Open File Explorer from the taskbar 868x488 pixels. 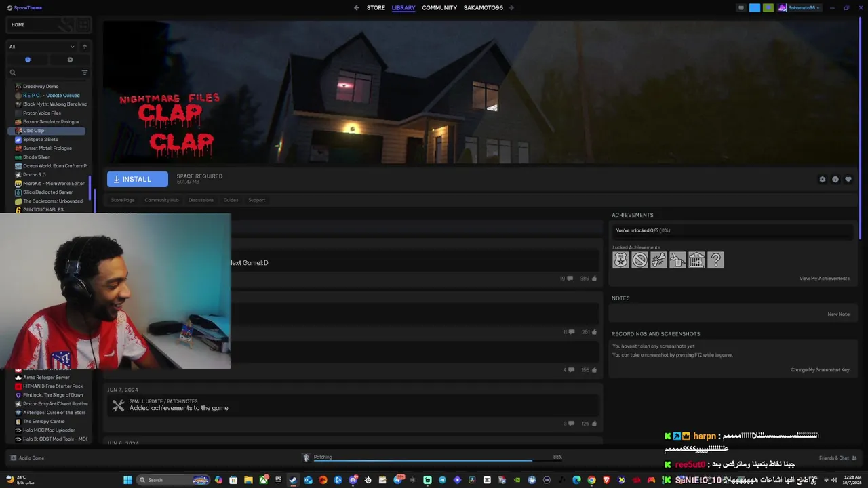248,480
